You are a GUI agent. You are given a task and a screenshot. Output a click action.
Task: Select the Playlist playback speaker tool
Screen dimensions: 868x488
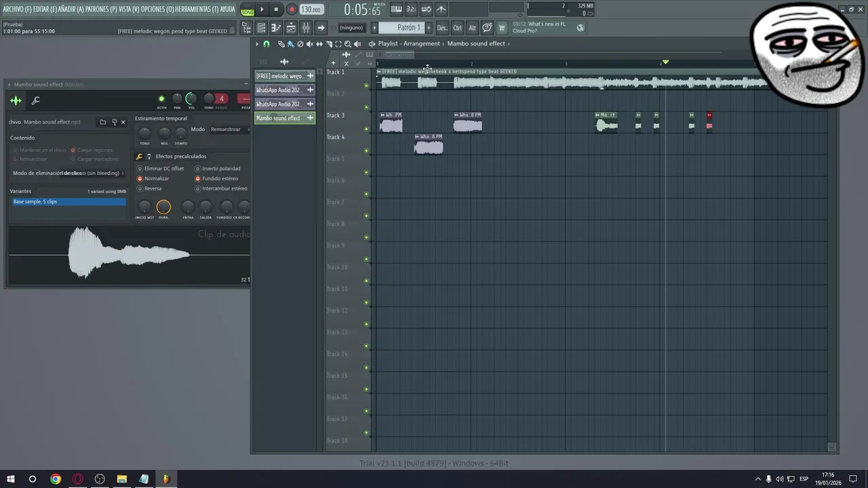[x=357, y=43]
